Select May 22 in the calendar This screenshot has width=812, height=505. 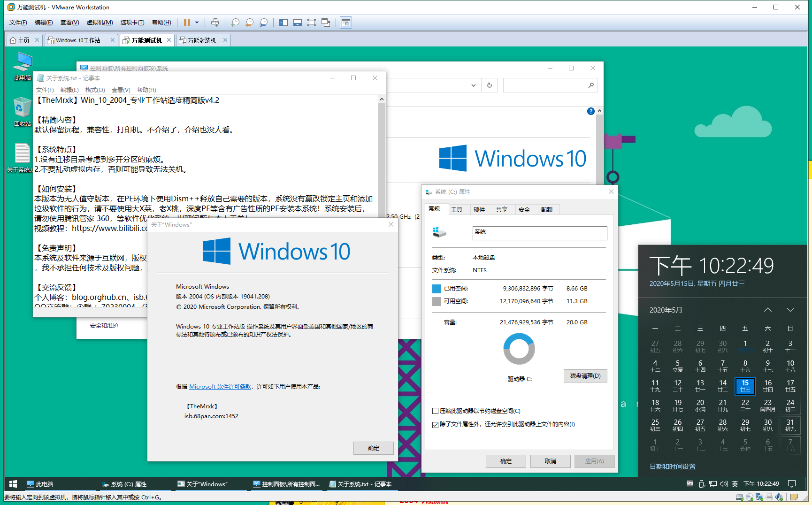click(x=745, y=405)
